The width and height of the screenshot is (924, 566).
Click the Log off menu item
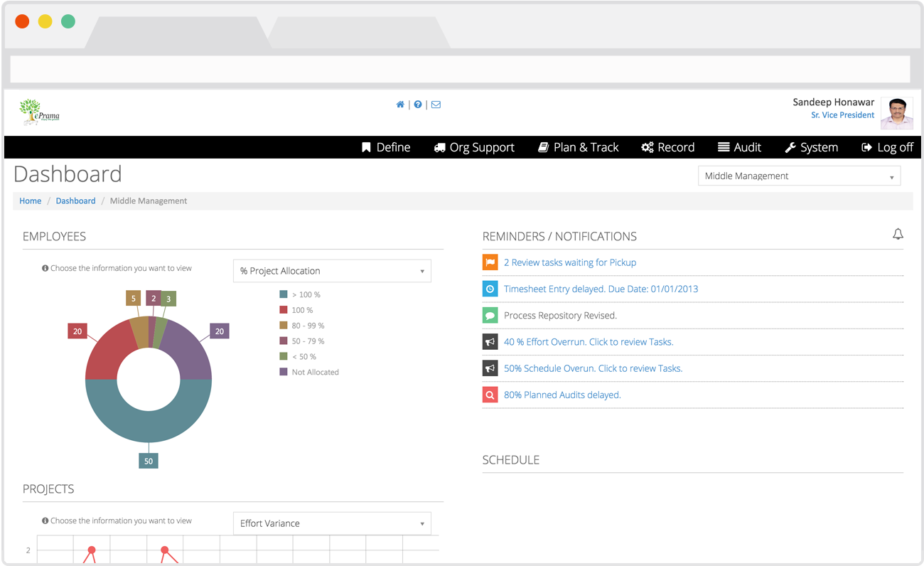click(x=887, y=147)
